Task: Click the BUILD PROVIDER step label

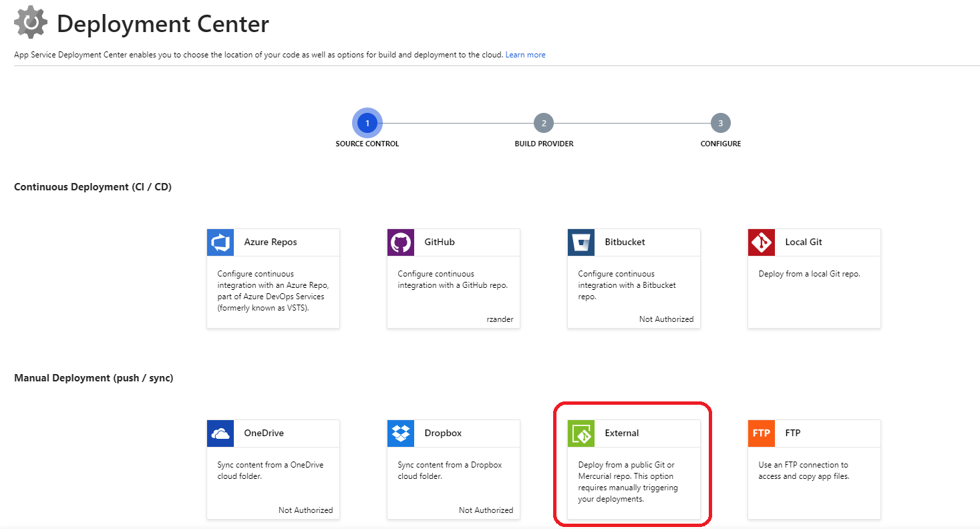Action: point(544,144)
